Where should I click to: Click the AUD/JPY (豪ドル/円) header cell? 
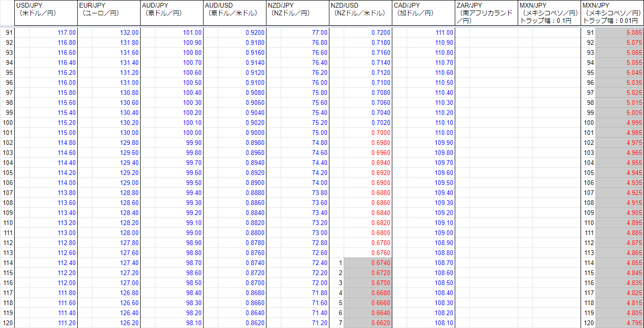pyautogui.click(x=172, y=13)
